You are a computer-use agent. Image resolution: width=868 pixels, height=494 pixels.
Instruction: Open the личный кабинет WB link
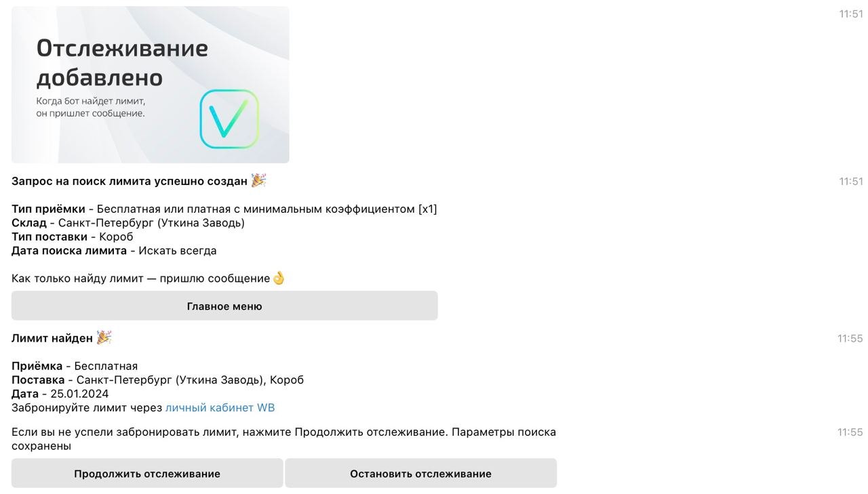click(220, 408)
